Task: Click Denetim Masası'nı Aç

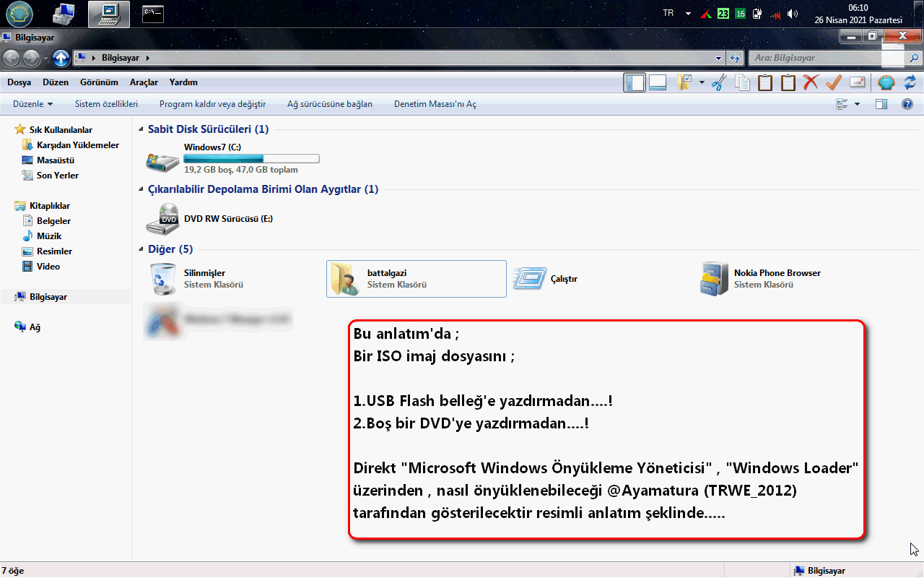Action: [435, 104]
